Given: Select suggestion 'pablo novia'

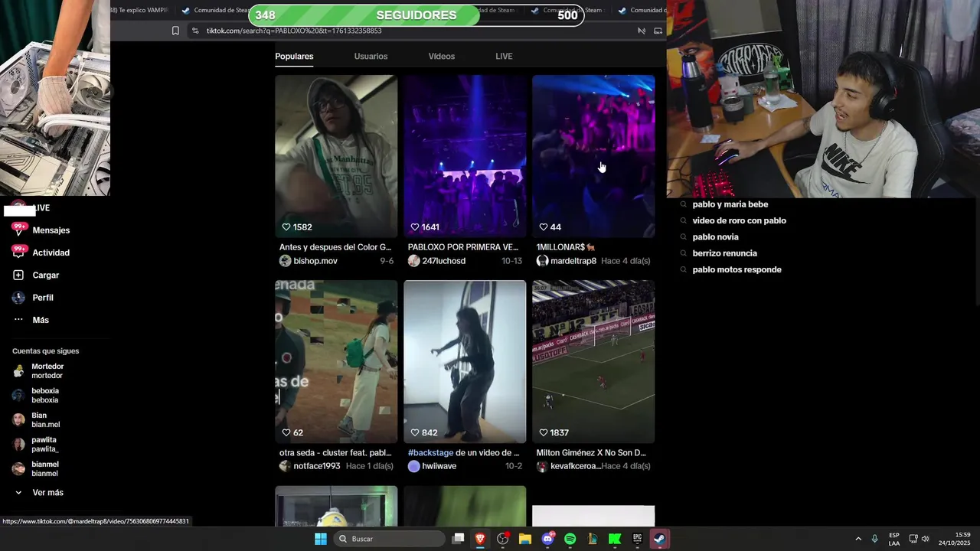Looking at the screenshot, I should 716,237.
